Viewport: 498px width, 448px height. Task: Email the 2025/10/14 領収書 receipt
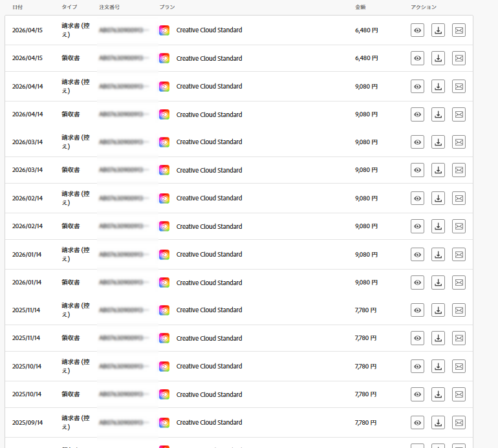coord(459,394)
